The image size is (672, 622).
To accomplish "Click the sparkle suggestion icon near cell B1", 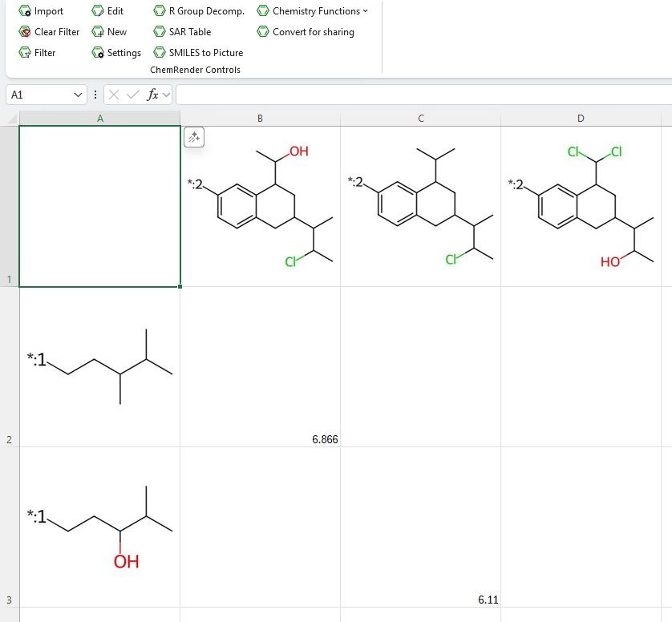I will point(193,138).
